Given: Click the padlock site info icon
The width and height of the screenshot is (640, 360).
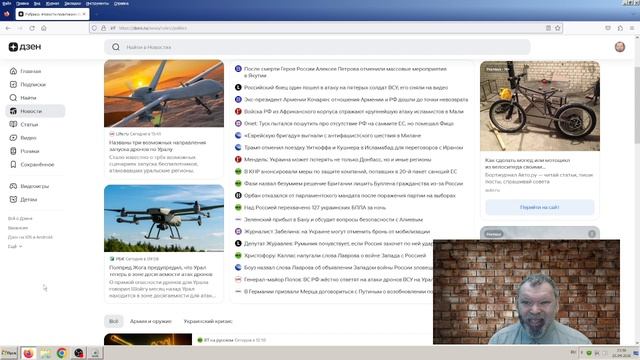Looking at the screenshot, I should (x=103, y=28).
